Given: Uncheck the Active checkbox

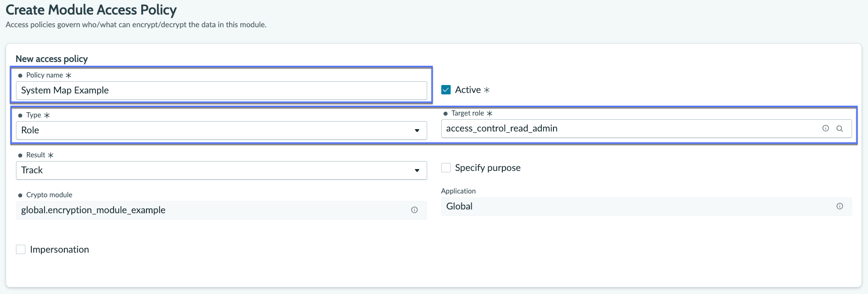Looking at the screenshot, I should tap(446, 90).
